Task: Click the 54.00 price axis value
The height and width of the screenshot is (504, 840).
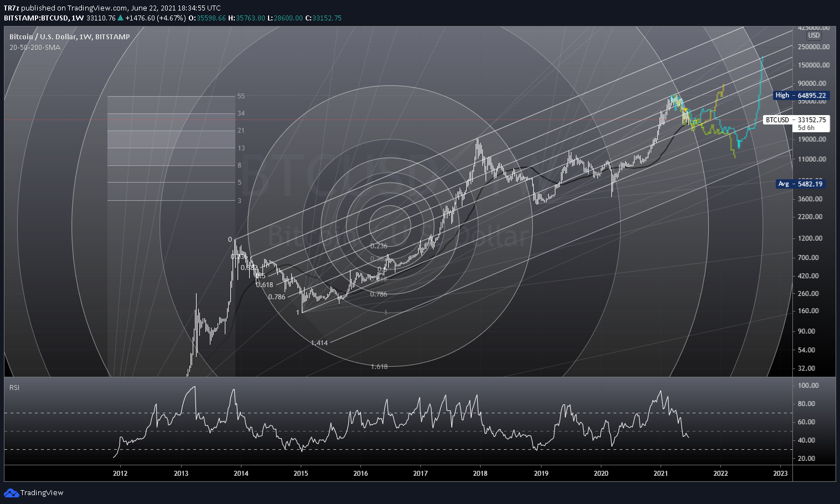Action: (x=807, y=350)
